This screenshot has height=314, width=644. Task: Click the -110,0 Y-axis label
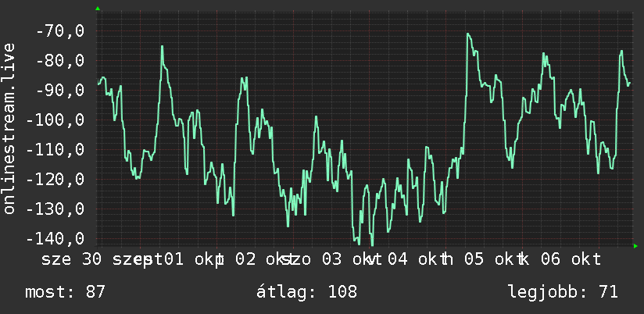55,150
